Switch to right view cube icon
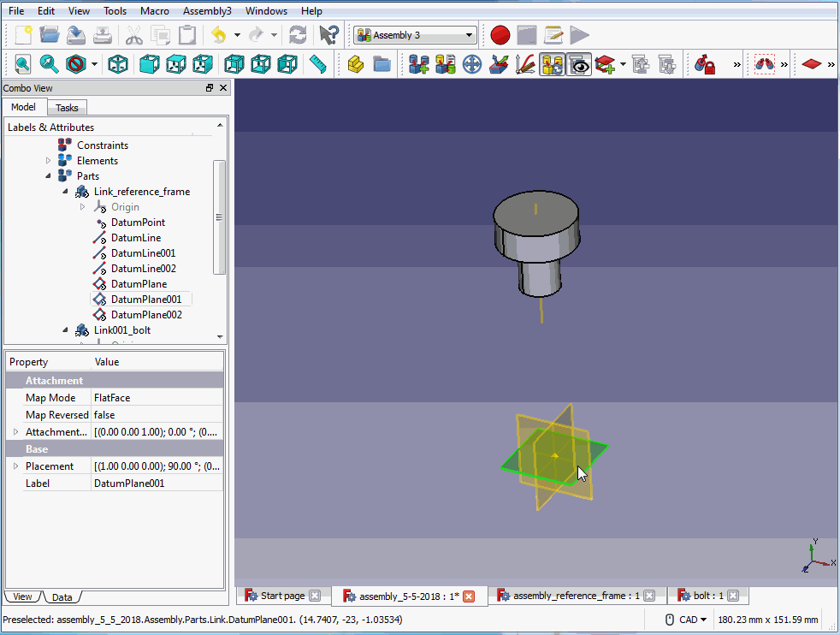This screenshot has height=635, width=840. pos(203,64)
